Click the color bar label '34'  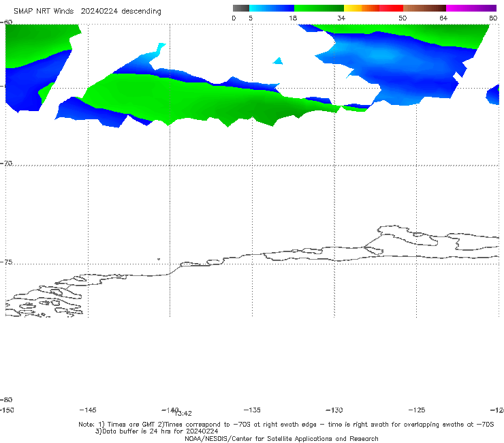tap(341, 18)
